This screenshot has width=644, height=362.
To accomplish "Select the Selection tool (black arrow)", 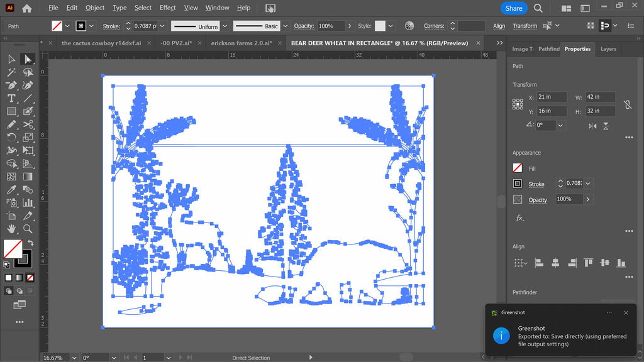I will [11, 60].
